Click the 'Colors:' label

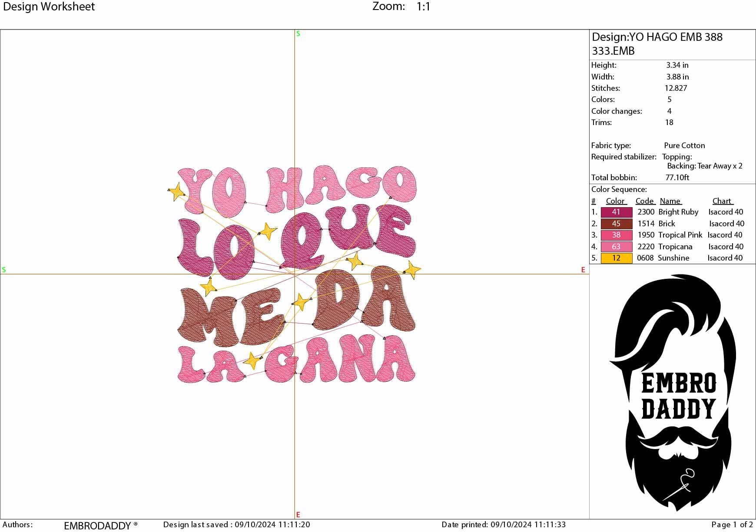pos(603,99)
